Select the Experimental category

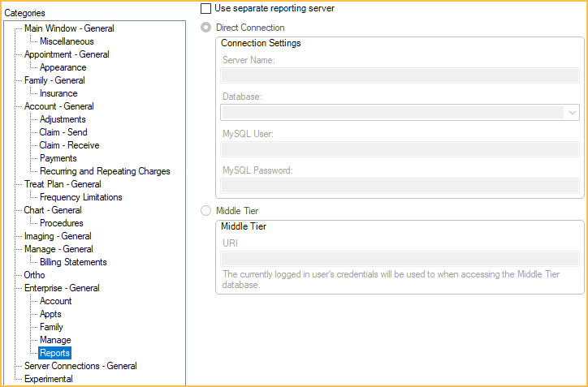pyautogui.click(x=49, y=379)
